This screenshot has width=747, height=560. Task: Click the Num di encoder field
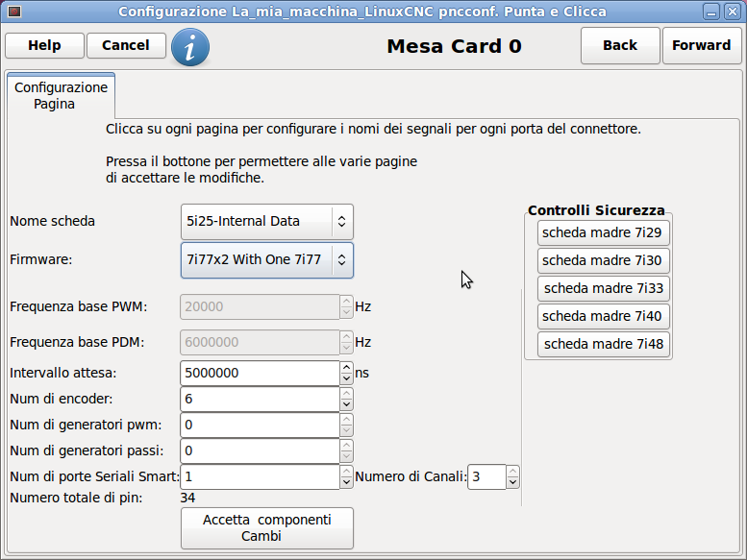coord(260,400)
